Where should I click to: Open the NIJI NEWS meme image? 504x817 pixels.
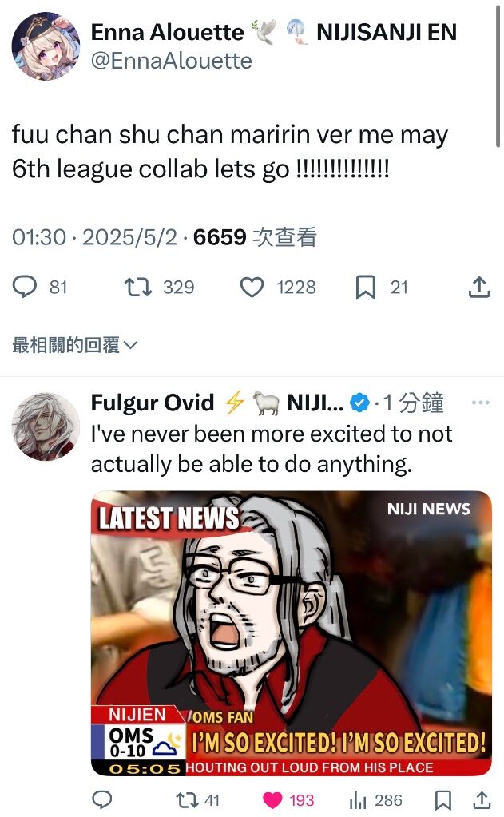pyautogui.click(x=292, y=633)
